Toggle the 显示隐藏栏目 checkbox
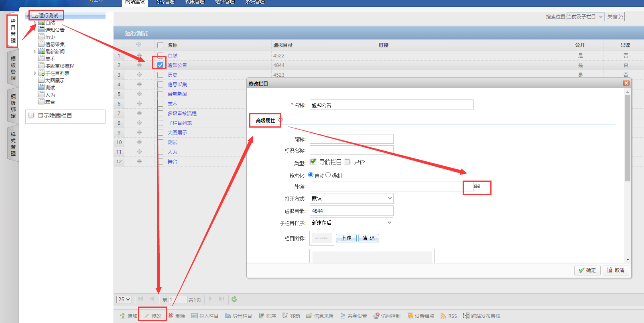Viewport: 644px width, 323px height. pos(31,116)
